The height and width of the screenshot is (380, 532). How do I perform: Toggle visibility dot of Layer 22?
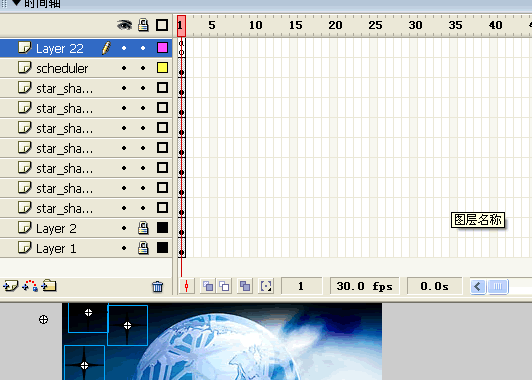(x=124, y=48)
